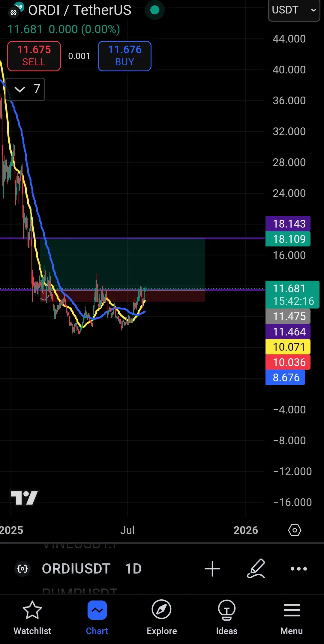Screen dimensions: 324x644
Task: Tap the Jul label on time axis
Action: [x=127, y=530]
